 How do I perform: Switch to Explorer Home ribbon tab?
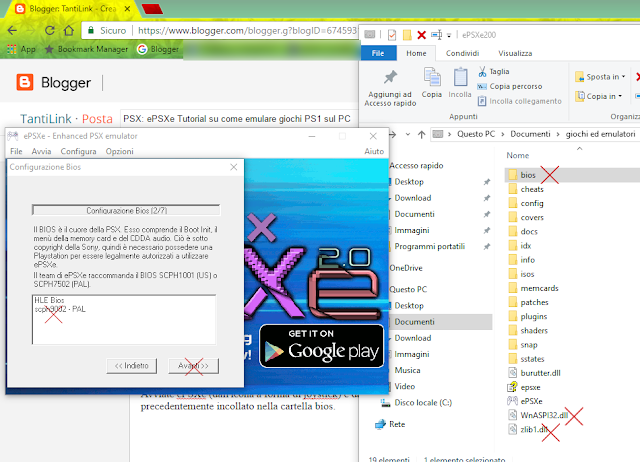[416, 53]
